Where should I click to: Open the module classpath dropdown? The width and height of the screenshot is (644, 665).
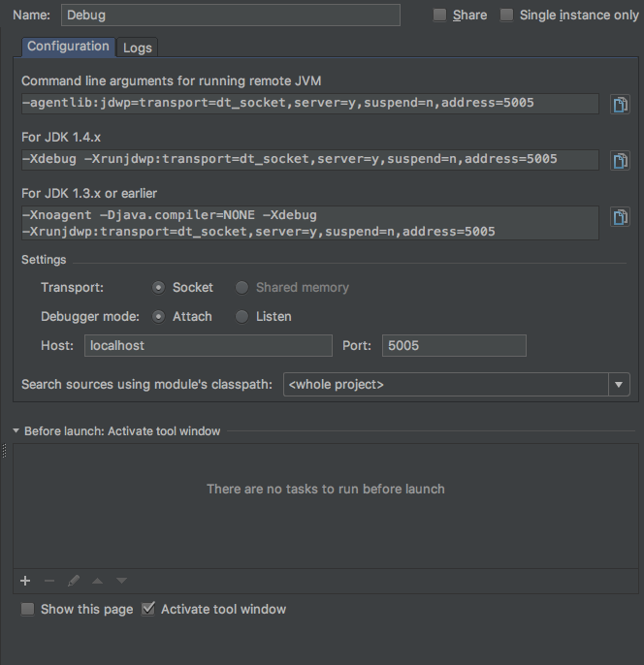click(619, 385)
